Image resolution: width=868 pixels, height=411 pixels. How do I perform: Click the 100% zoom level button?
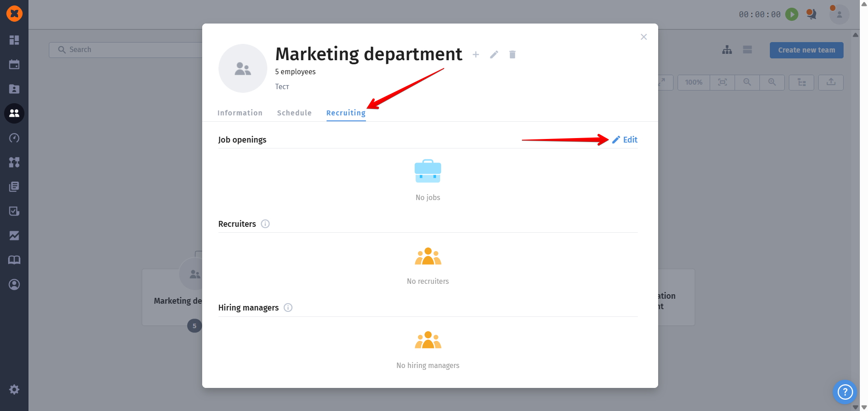693,82
